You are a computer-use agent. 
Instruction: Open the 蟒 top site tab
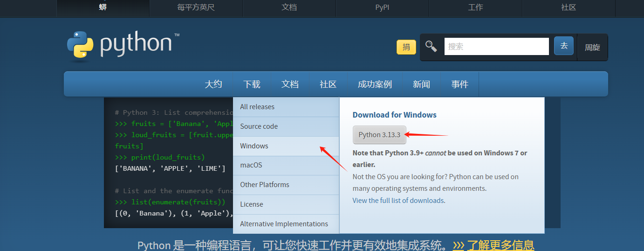pyautogui.click(x=103, y=7)
